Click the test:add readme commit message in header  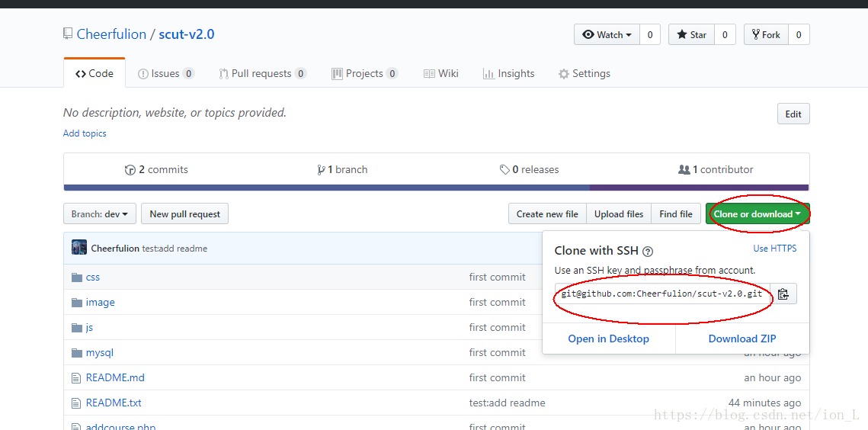(175, 249)
